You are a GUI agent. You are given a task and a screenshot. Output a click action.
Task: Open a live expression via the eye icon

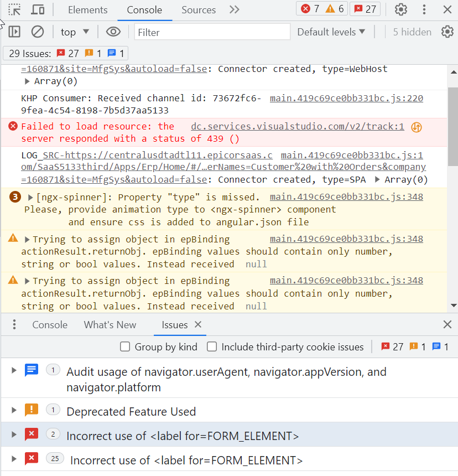pyautogui.click(x=113, y=32)
